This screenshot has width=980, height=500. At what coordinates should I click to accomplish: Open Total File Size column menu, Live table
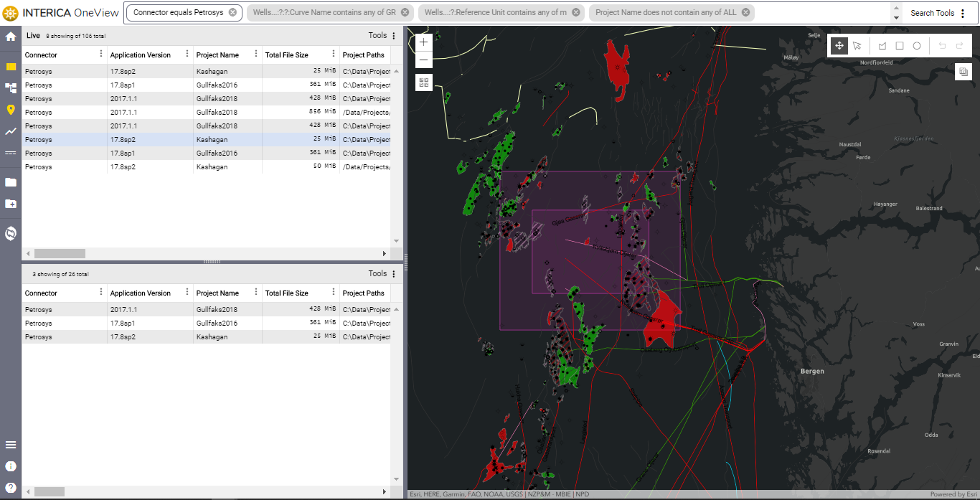[x=334, y=54]
